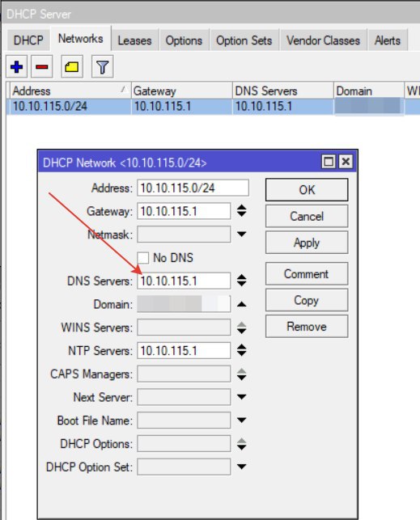Click the NTP Servers up/down arrows
This screenshot has width=420, height=520.
click(241, 350)
